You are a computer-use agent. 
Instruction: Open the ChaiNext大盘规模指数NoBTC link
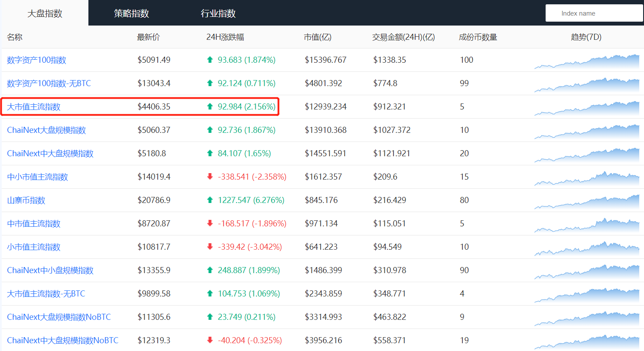[x=59, y=317]
